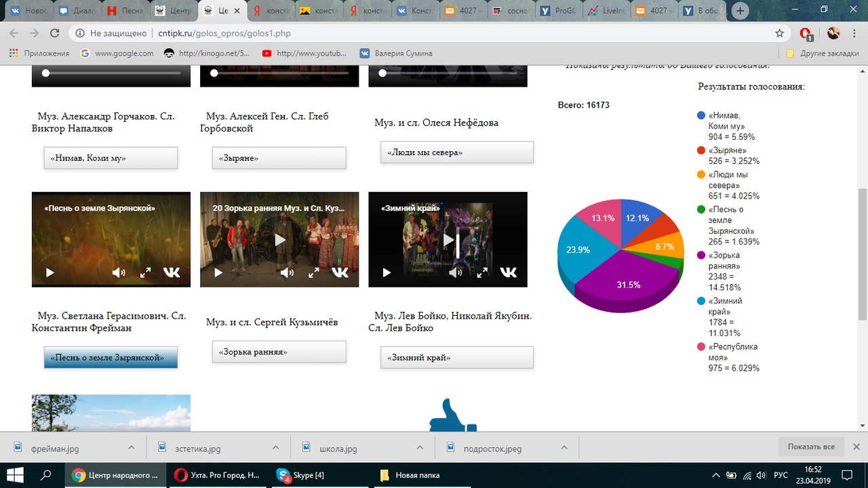Toggle fullscreen on the Зорька ранняя video
The width and height of the screenshot is (868, 488).
point(313,272)
